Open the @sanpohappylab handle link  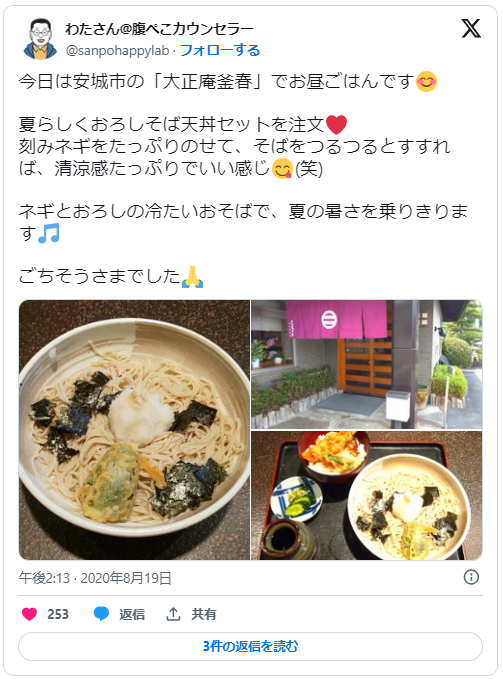(117, 51)
